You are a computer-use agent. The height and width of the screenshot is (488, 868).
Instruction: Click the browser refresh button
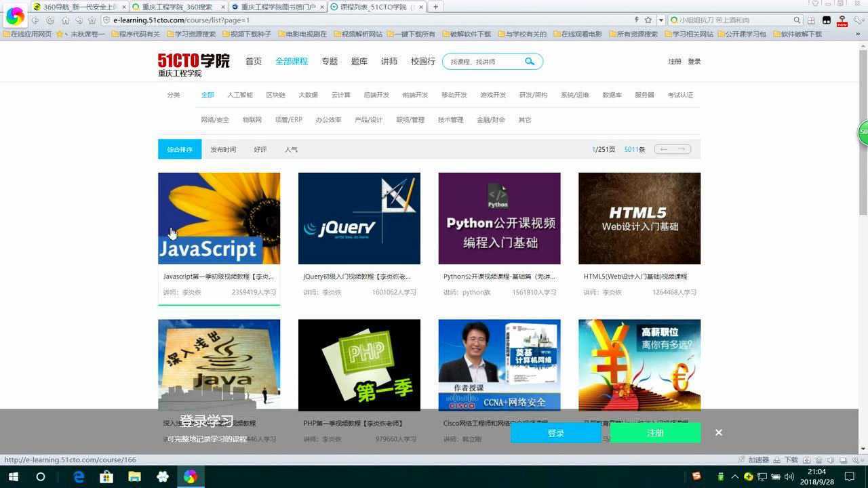point(50,20)
